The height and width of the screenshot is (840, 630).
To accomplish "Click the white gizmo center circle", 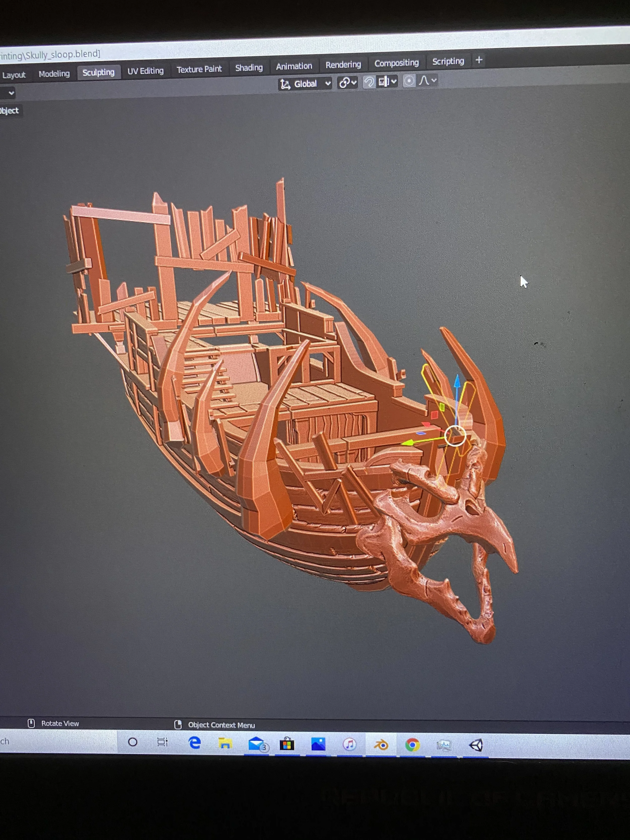I will pyautogui.click(x=455, y=435).
